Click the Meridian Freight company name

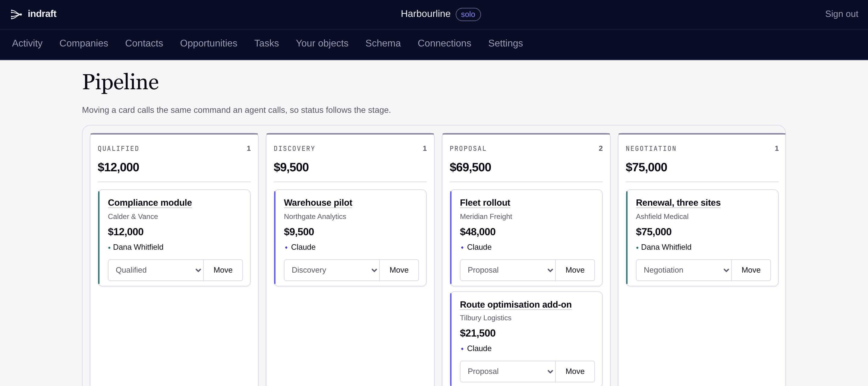[486, 217]
